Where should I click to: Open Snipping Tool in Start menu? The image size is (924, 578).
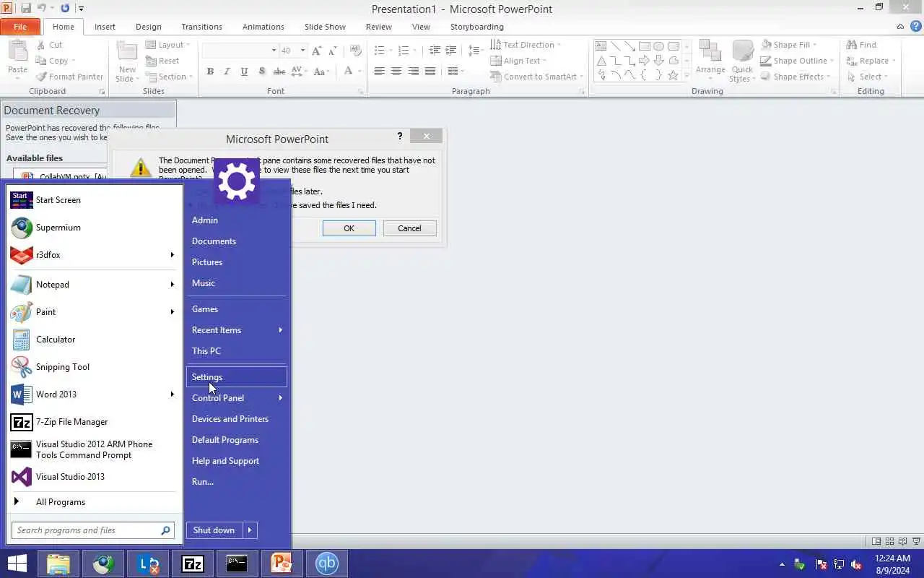(94, 367)
